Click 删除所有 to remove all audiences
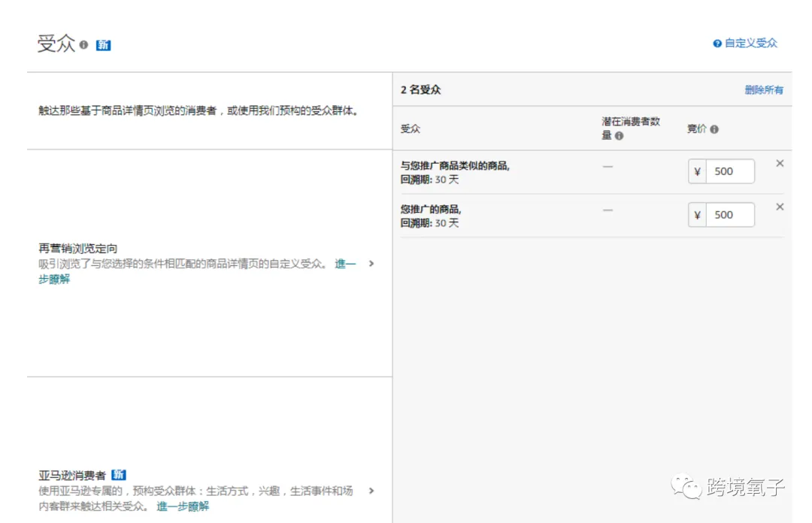Screen dimensions: 812x523 pyautogui.click(x=764, y=90)
